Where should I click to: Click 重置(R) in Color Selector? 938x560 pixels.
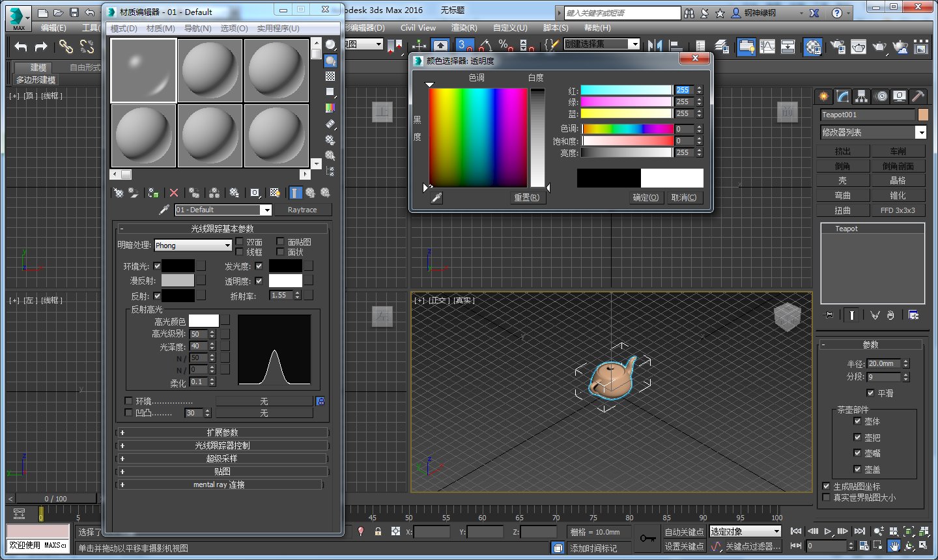click(x=526, y=197)
